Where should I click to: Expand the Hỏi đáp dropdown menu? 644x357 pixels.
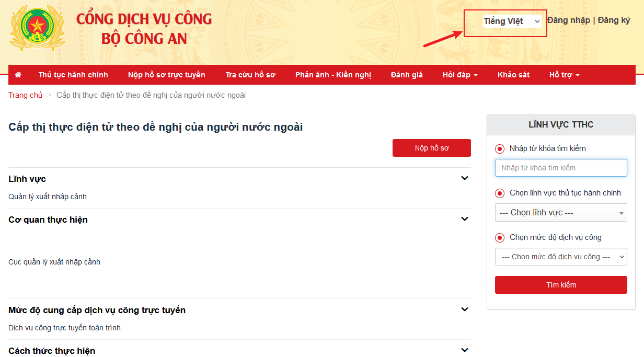460,75
